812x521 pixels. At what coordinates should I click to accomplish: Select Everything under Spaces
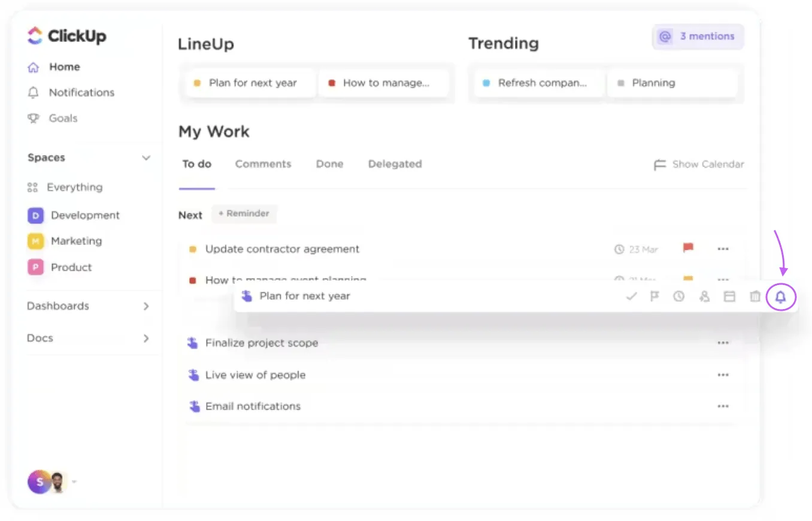75,187
